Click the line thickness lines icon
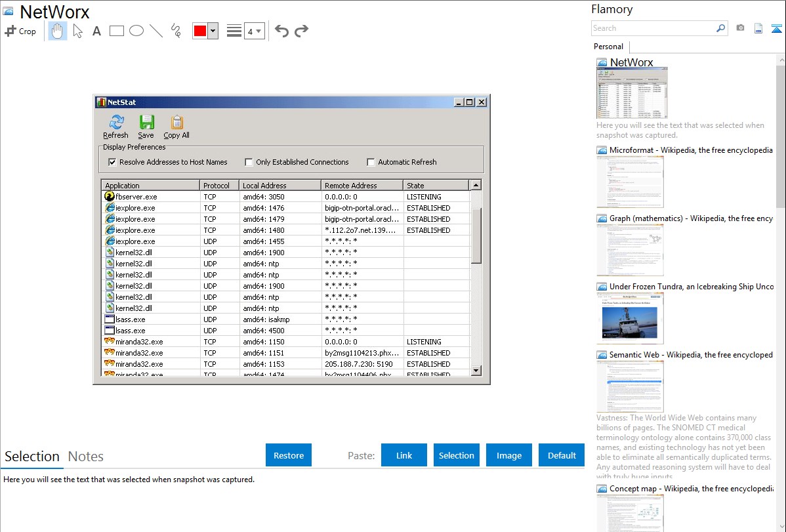This screenshot has width=786, height=532. (234, 31)
